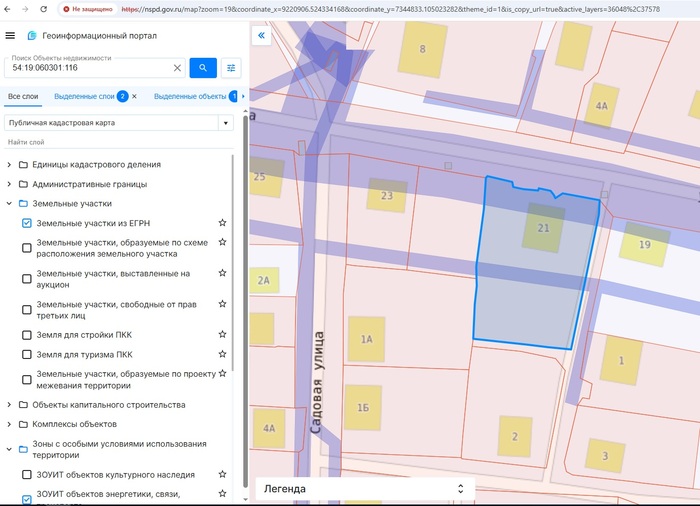This screenshot has width=700, height=506.
Task: Open search filter settings icon
Action: [231, 68]
